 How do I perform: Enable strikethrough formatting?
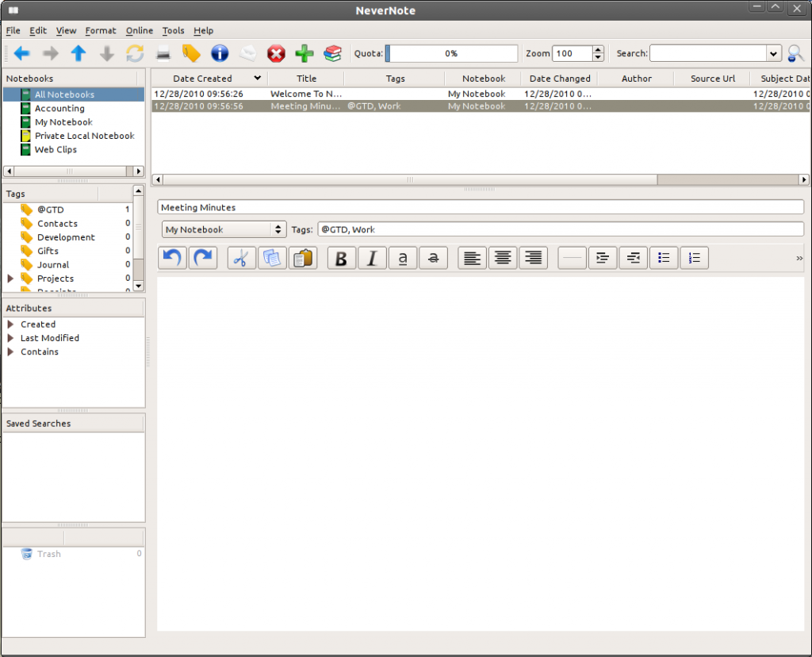point(433,258)
